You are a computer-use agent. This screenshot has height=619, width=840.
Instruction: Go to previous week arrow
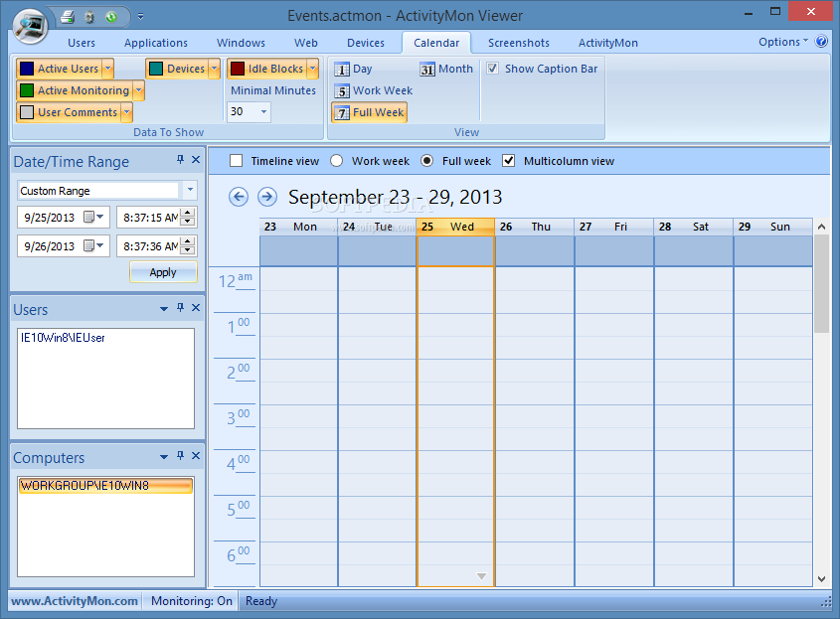tap(239, 197)
